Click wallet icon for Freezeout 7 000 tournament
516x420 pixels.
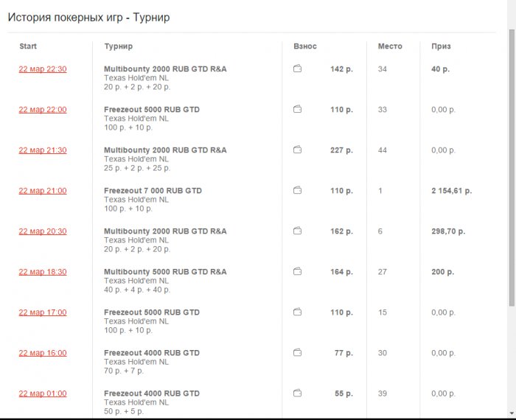pyautogui.click(x=298, y=191)
